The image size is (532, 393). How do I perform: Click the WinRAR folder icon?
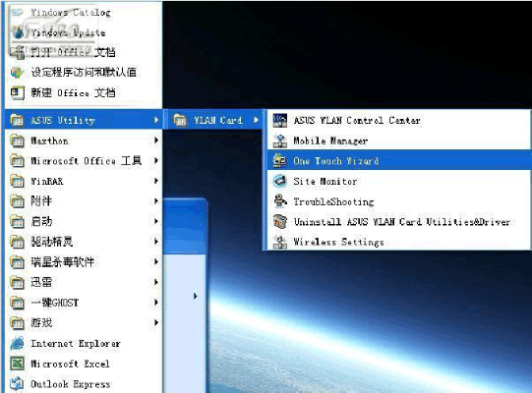[x=17, y=181]
